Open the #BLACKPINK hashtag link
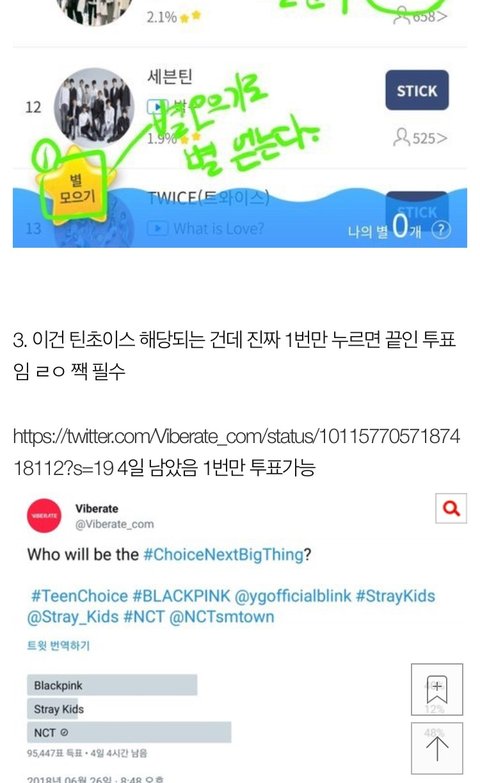Screen dimensions: 480x783 pos(181,596)
